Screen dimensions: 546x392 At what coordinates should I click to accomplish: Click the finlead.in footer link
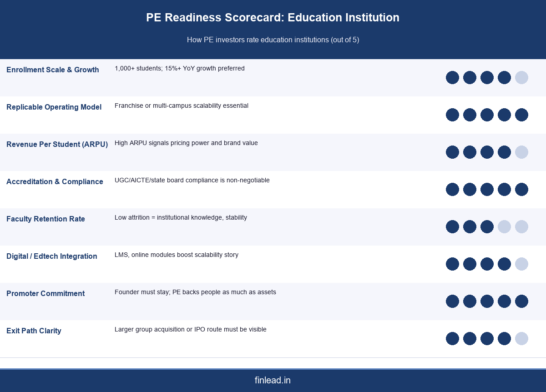[273, 380]
